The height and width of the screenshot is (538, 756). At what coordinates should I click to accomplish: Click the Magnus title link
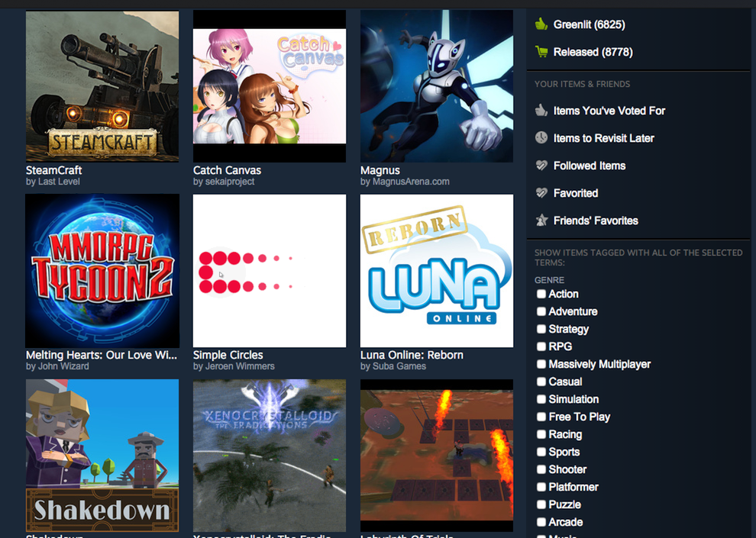point(380,170)
